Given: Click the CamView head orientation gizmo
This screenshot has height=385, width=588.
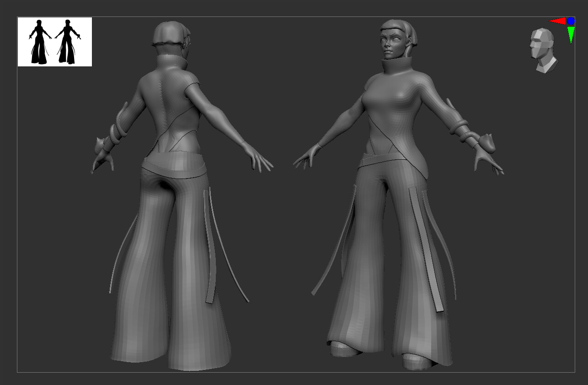Looking at the screenshot, I should (544, 50).
